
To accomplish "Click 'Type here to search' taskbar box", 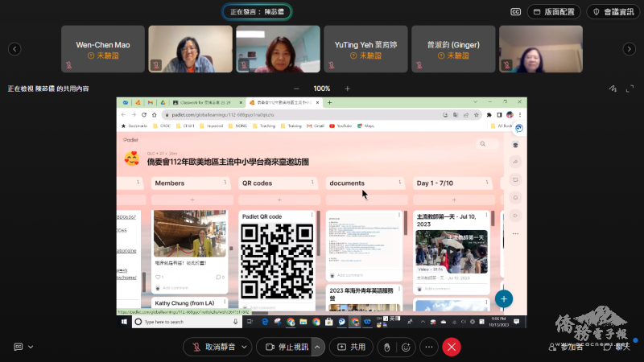I will coord(187,322).
